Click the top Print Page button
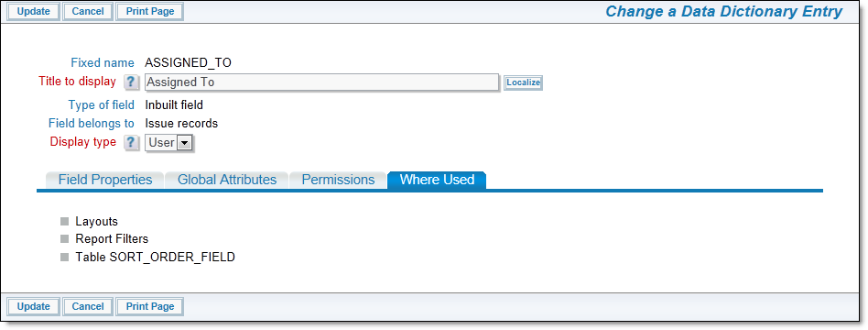This screenshot has width=868, height=330. 150,11
